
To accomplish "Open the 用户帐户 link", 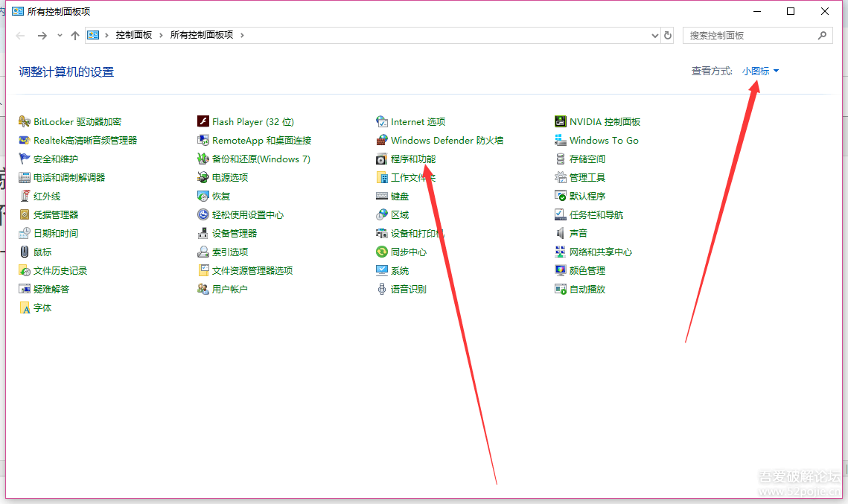I will pos(229,290).
